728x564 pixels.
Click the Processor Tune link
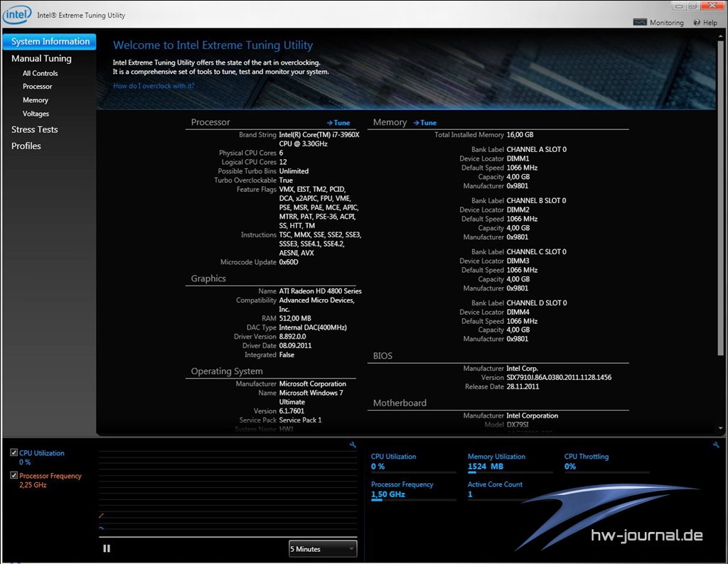(338, 123)
